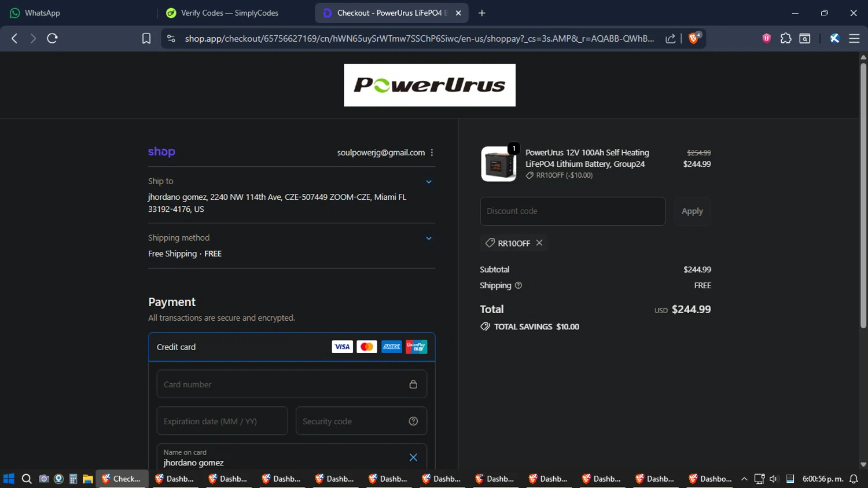Click the address bar URL

pos(420,38)
